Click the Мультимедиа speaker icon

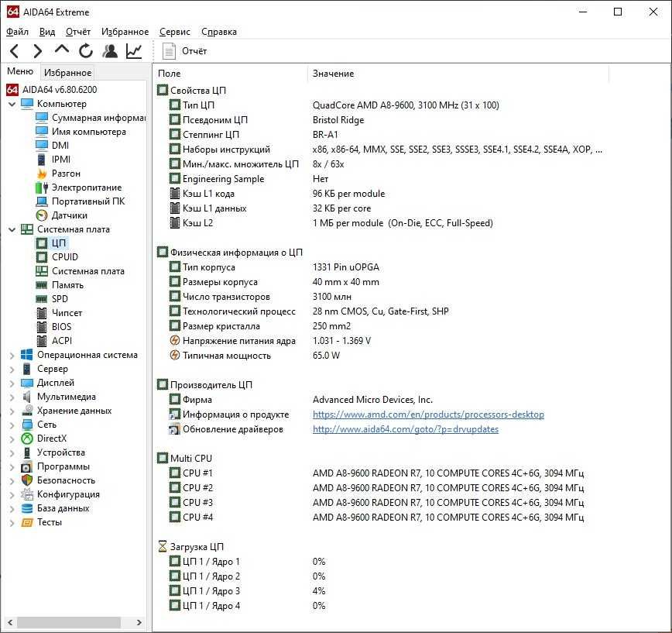pyautogui.click(x=26, y=397)
